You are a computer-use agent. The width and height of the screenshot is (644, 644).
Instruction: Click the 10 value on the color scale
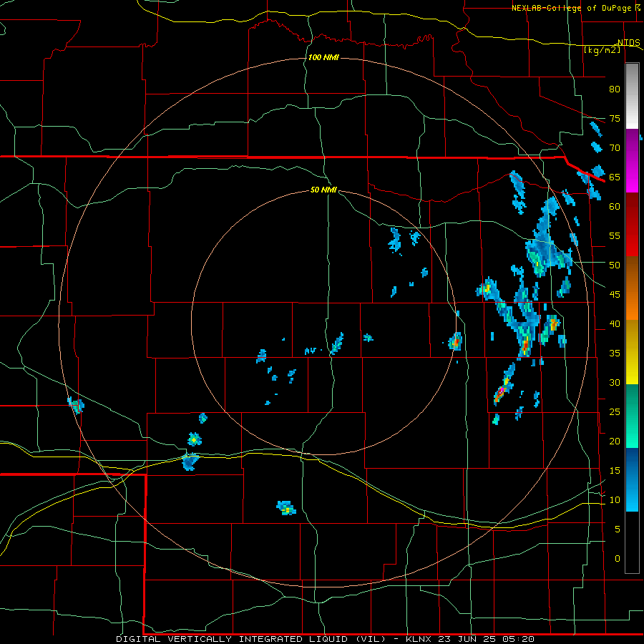pyautogui.click(x=615, y=500)
